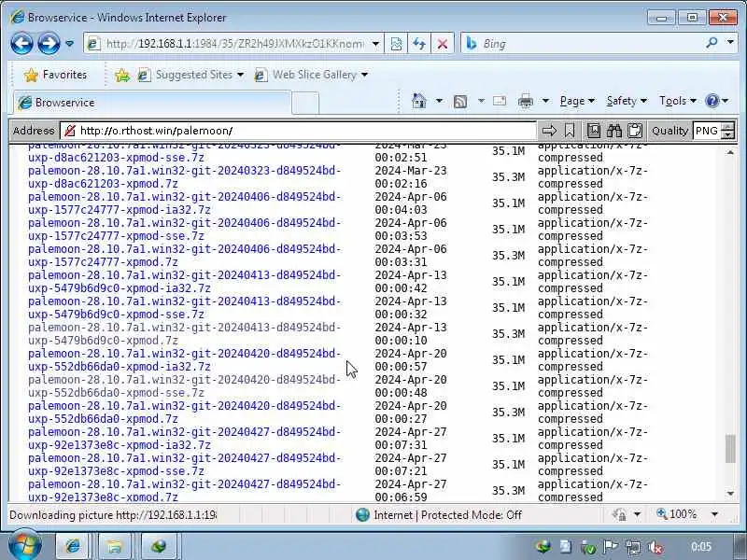Open Windows Explorer folder taskbar icon
The height and width of the screenshot is (560, 747).
point(114,546)
